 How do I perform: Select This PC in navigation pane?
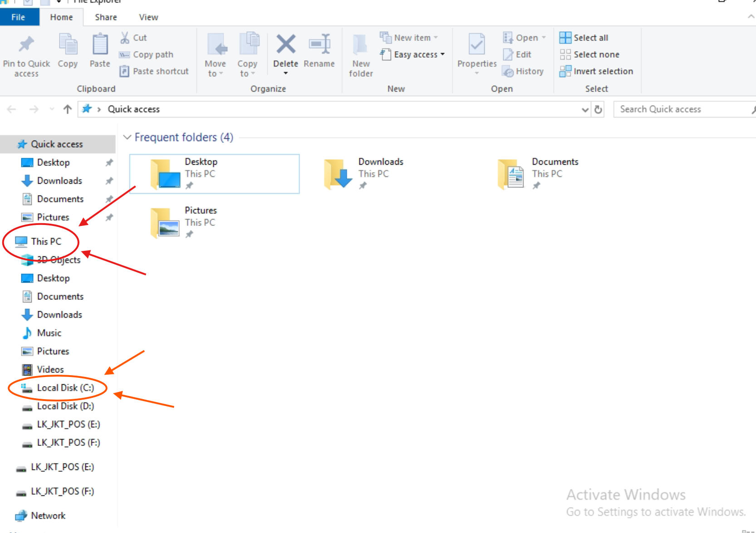click(46, 241)
